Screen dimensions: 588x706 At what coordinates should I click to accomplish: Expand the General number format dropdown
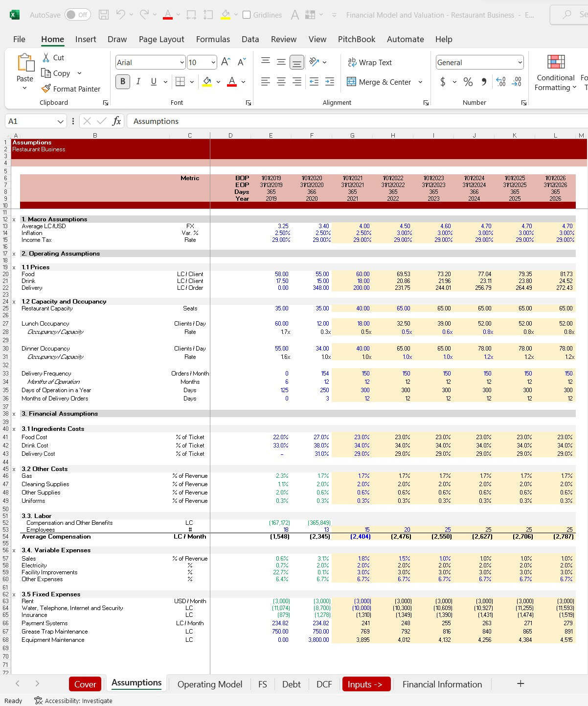[x=520, y=62]
